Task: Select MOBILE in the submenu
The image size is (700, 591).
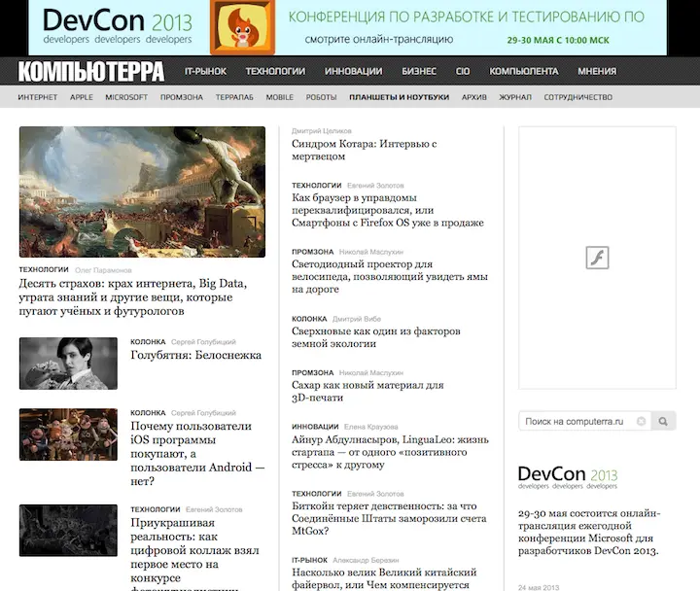Action: (279, 97)
